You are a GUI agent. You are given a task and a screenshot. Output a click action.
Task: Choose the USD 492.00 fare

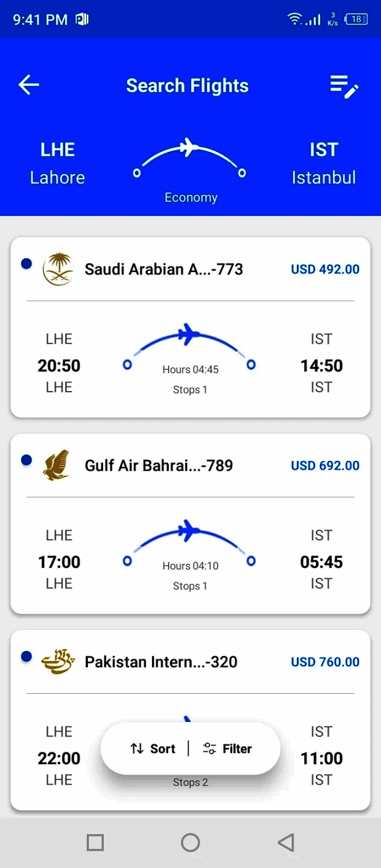coord(325,269)
